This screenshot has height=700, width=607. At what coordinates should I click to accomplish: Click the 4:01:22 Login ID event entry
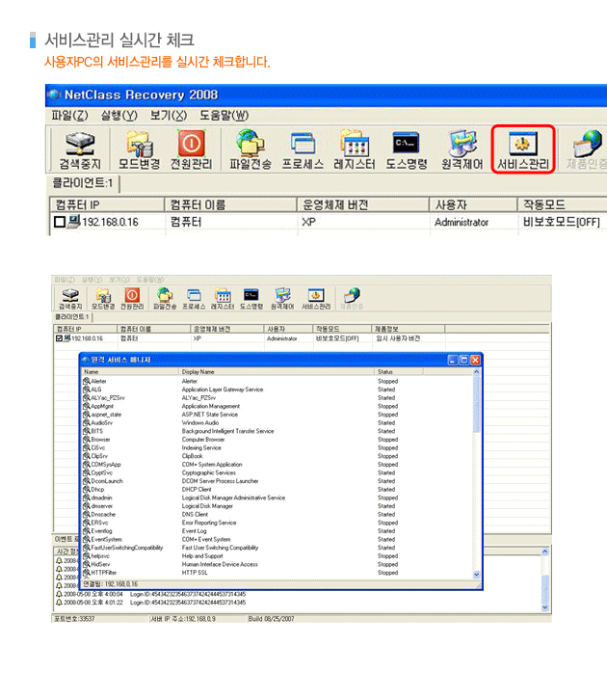(x=150, y=603)
